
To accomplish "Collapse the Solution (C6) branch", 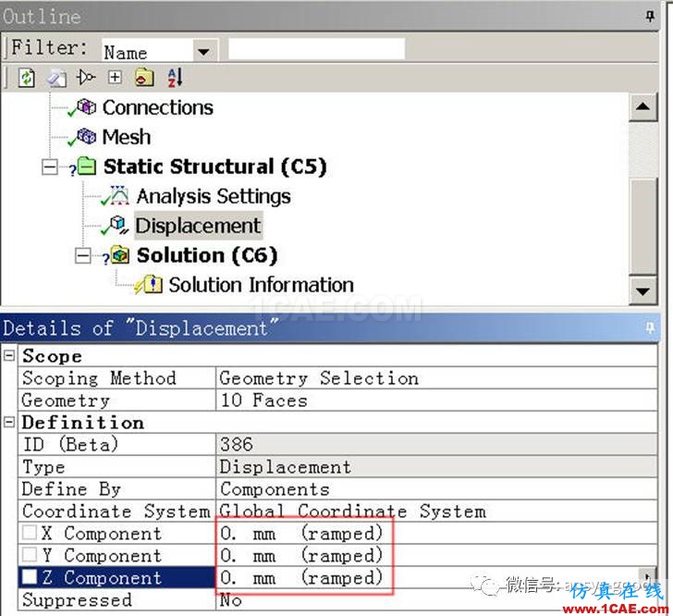I will tap(83, 255).
